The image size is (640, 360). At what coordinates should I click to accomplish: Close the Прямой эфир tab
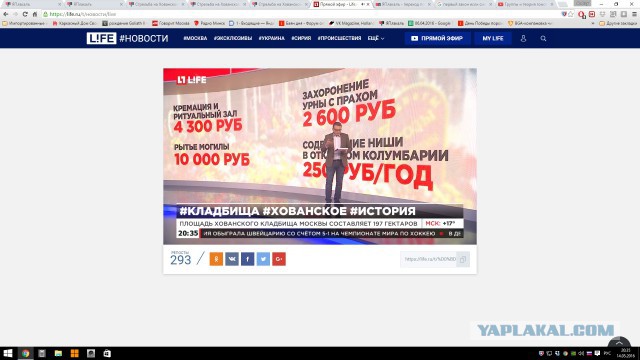click(368, 4)
